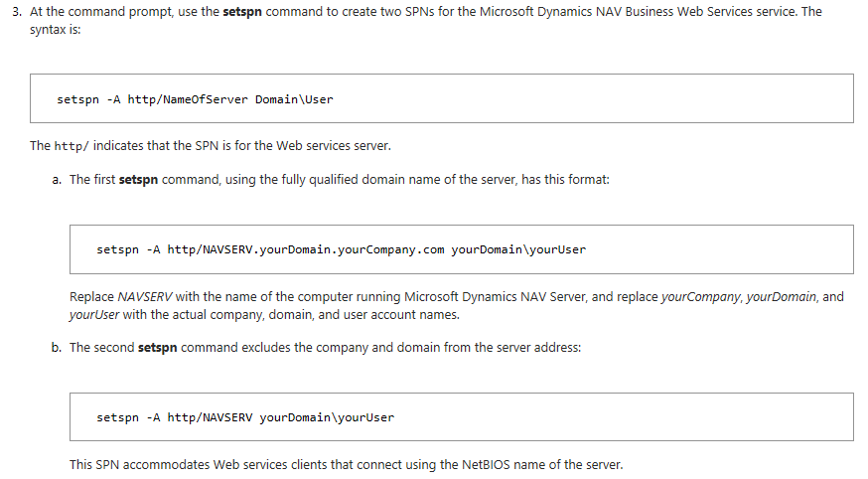The height and width of the screenshot is (479, 868).
Task: Click the first code block with NameOfServer
Action: (x=441, y=99)
